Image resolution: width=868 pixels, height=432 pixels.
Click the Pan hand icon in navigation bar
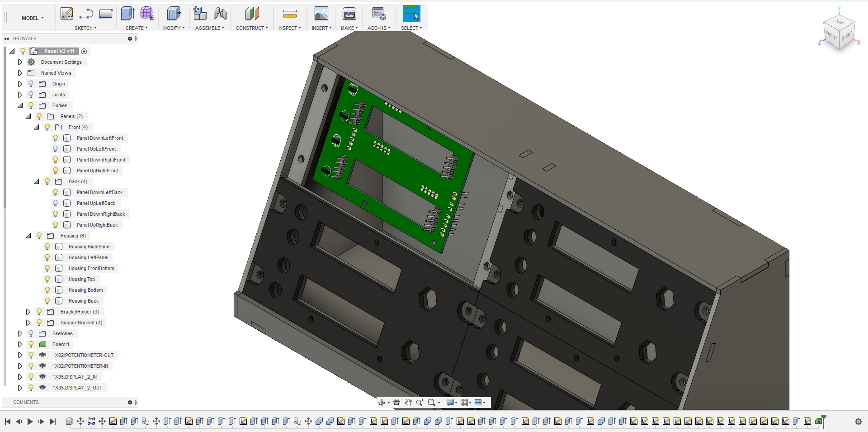pos(408,403)
